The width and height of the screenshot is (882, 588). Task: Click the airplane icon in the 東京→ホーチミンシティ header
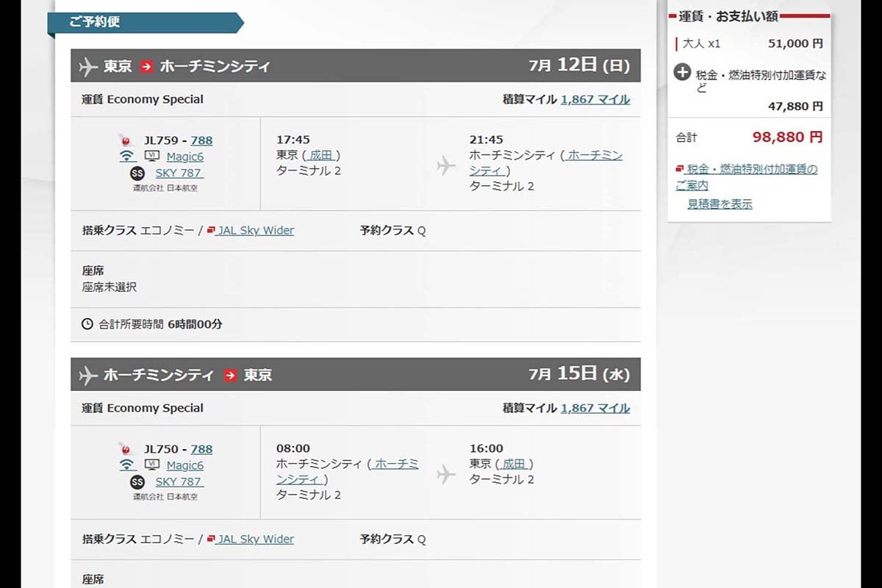(88, 66)
